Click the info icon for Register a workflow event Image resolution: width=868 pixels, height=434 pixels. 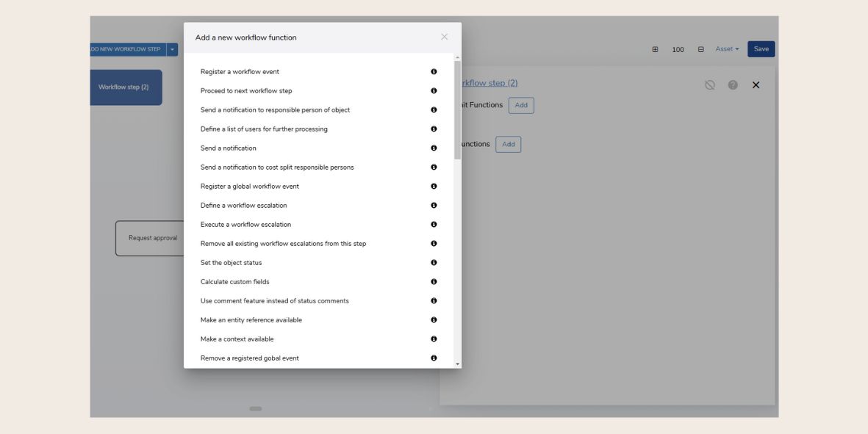[x=434, y=71]
